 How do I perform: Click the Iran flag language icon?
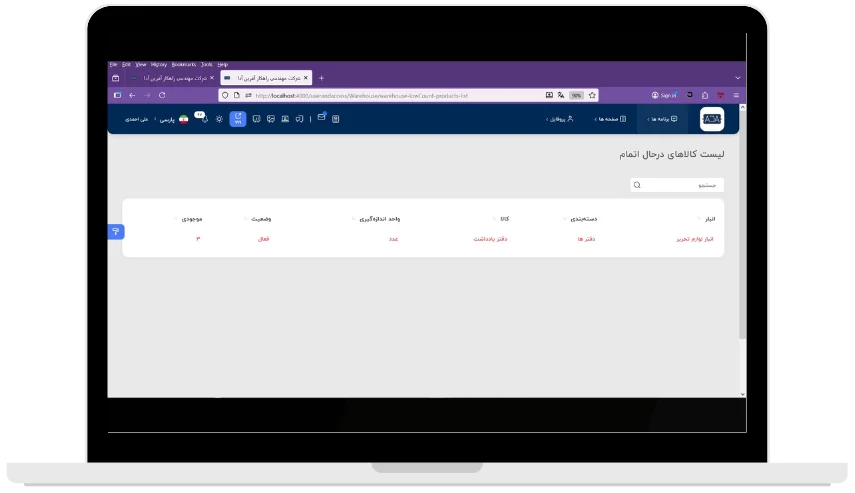tap(183, 119)
